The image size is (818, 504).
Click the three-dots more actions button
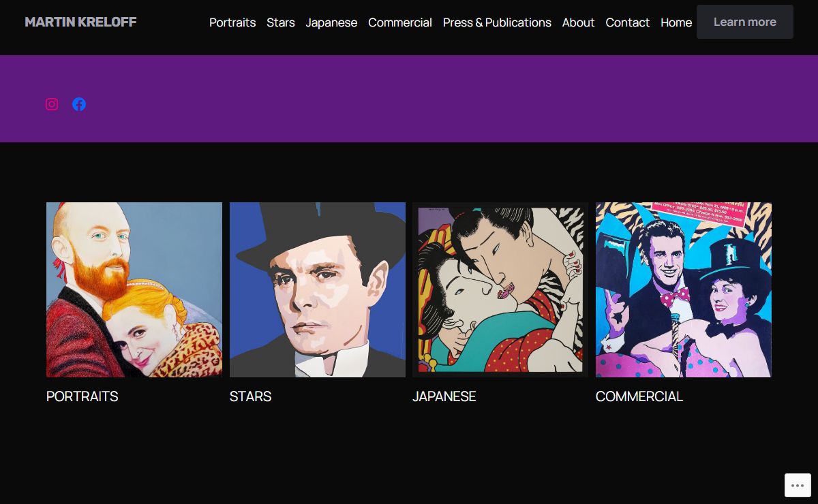(x=798, y=486)
